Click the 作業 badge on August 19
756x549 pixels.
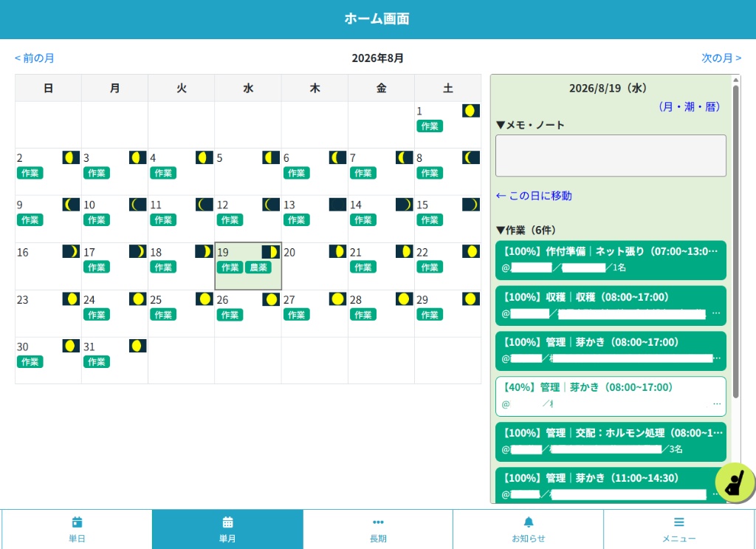click(230, 267)
